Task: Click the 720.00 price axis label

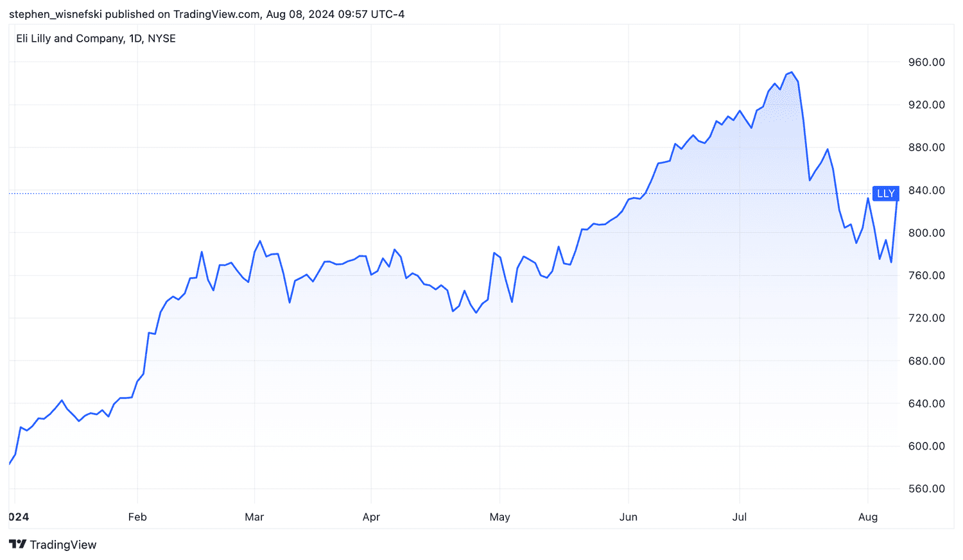Action: (926, 318)
